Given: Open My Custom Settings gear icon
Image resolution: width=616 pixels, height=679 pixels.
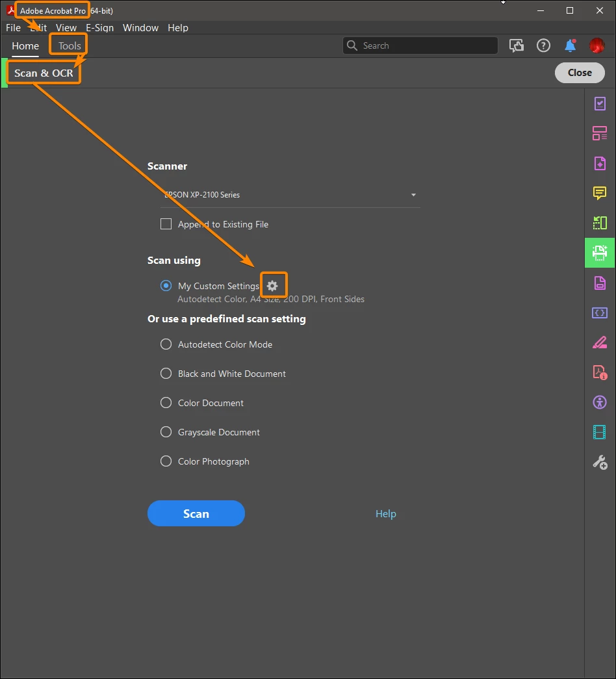Looking at the screenshot, I should tap(272, 286).
